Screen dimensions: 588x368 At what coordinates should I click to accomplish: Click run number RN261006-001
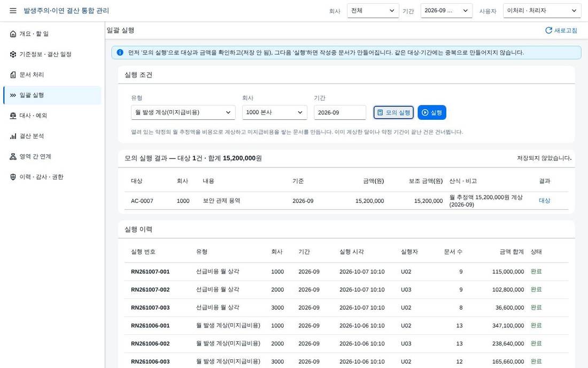coord(150,326)
